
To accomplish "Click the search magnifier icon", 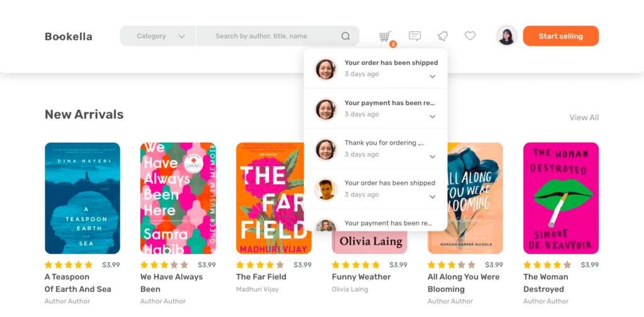I will pyautogui.click(x=345, y=36).
